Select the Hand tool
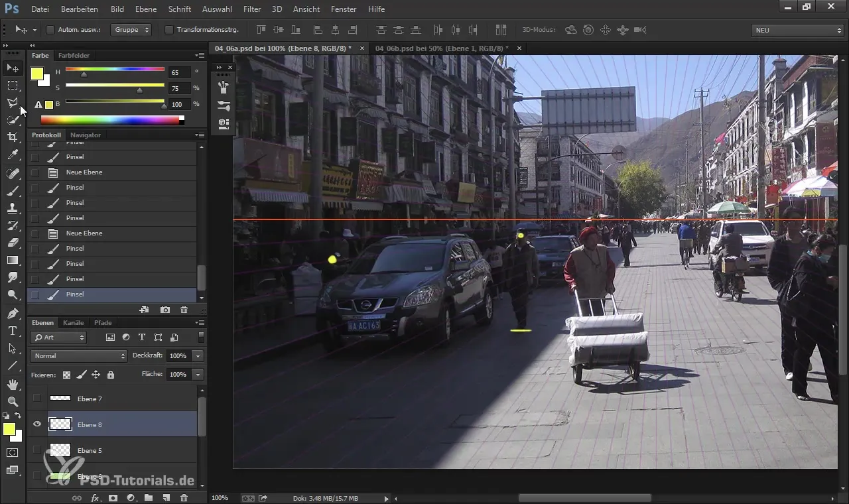 click(x=13, y=384)
